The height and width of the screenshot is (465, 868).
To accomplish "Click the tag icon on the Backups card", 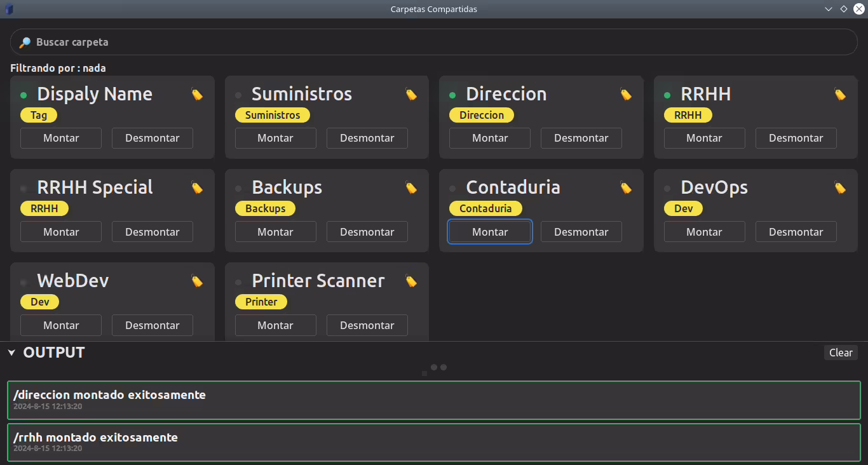I will [411, 187].
